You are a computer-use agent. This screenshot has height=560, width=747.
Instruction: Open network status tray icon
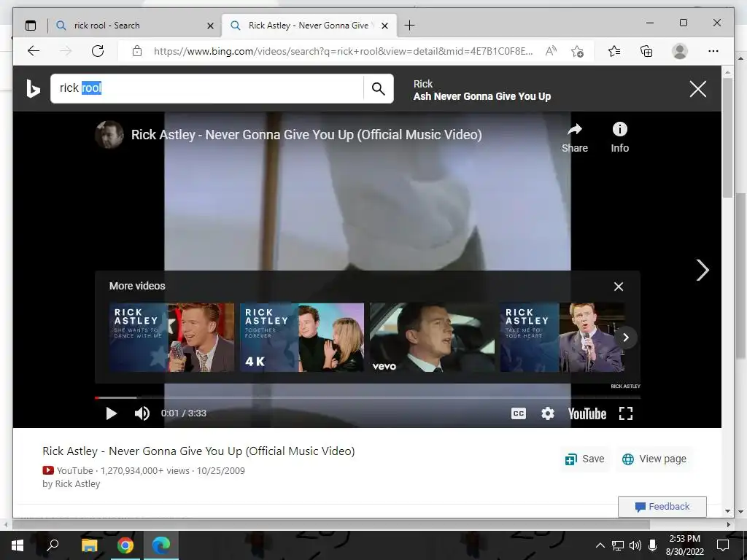(x=617, y=545)
